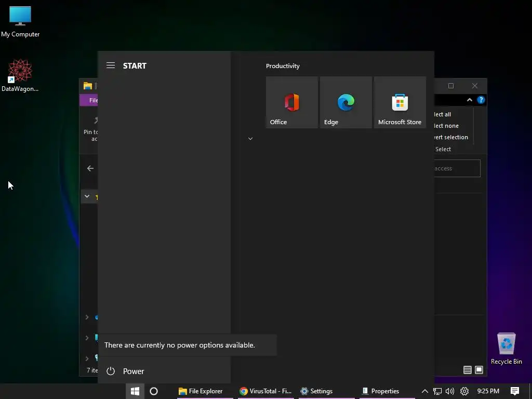Screen dimensions: 532x399
Task: Click the Windows Start button on taskbar
Action: pyautogui.click(x=135, y=391)
